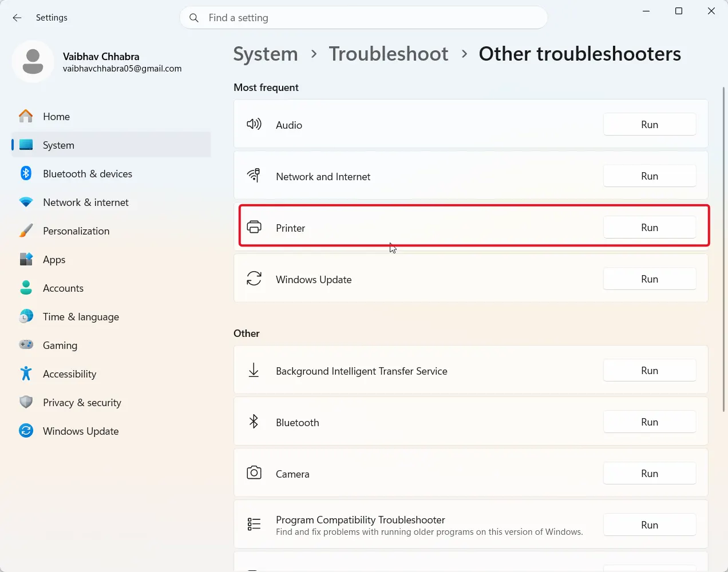The width and height of the screenshot is (728, 572).
Task: Click the System monitor icon
Action: [x=26, y=145]
